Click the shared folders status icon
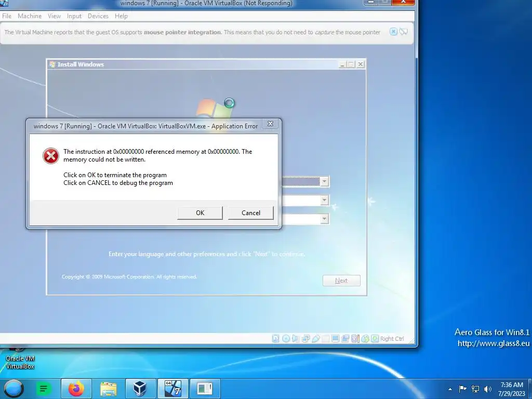532x399 pixels. pos(325,339)
